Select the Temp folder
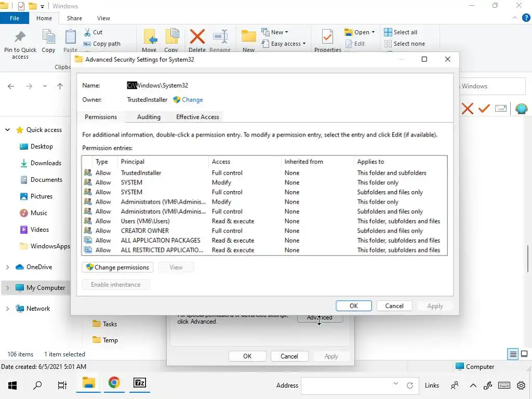 pyautogui.click(x=105, y=340)
